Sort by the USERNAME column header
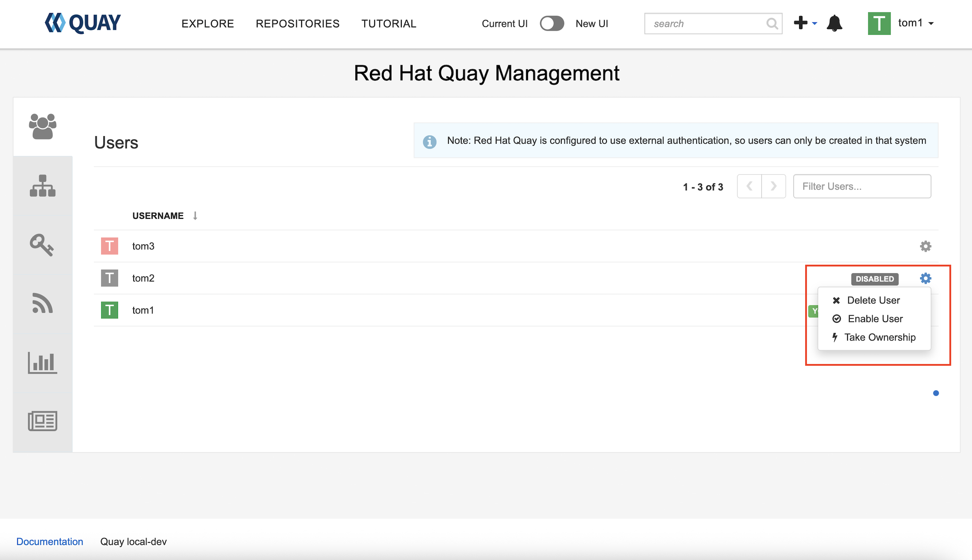Screen dimensions: 972x560 pos(158,216)
